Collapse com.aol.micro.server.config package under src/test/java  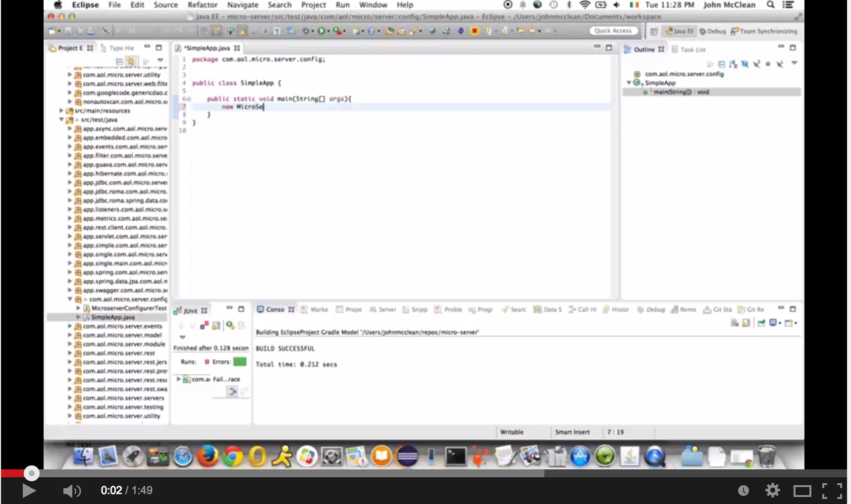coord(70,299)
